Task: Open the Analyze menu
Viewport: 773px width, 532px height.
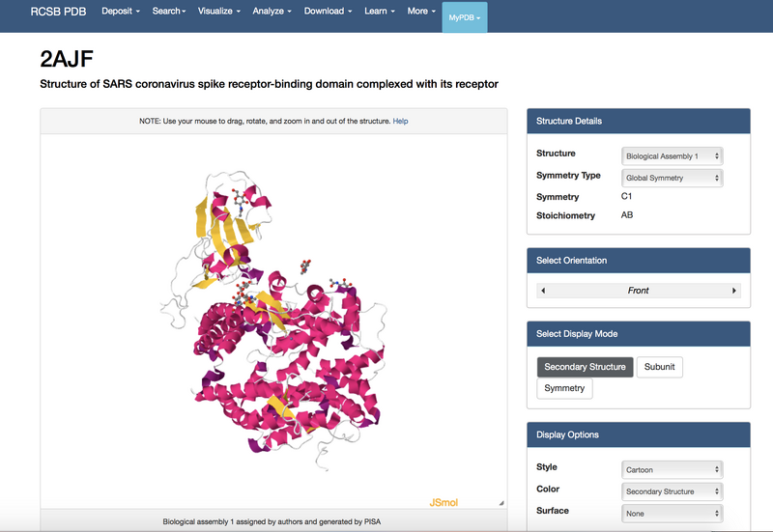Action: pos(273,12)
